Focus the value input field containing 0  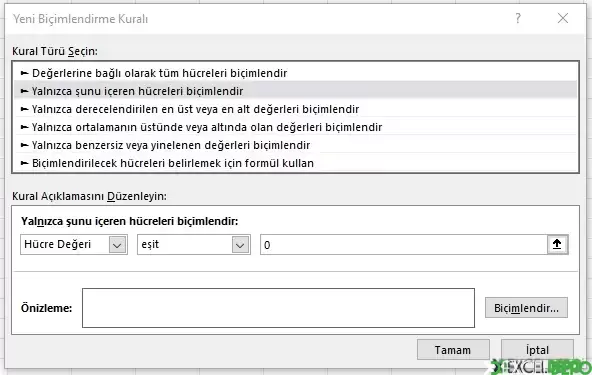point(404,244)
